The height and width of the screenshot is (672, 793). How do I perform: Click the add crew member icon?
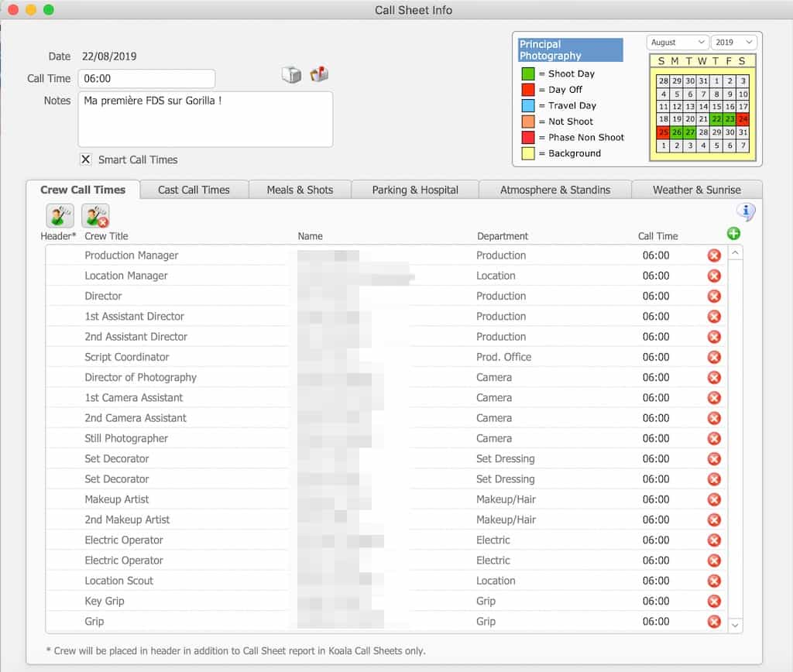pyautogui.click(x=60, y=215)
